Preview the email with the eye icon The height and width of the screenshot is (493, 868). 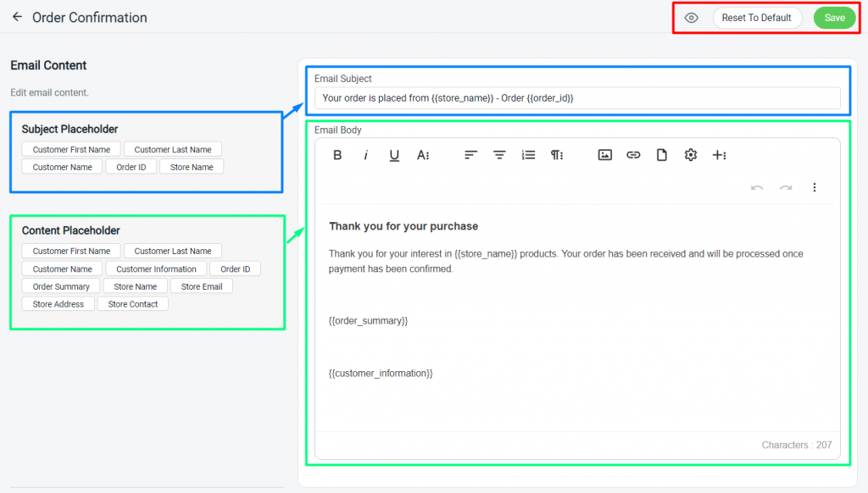[x=691, y=17]
